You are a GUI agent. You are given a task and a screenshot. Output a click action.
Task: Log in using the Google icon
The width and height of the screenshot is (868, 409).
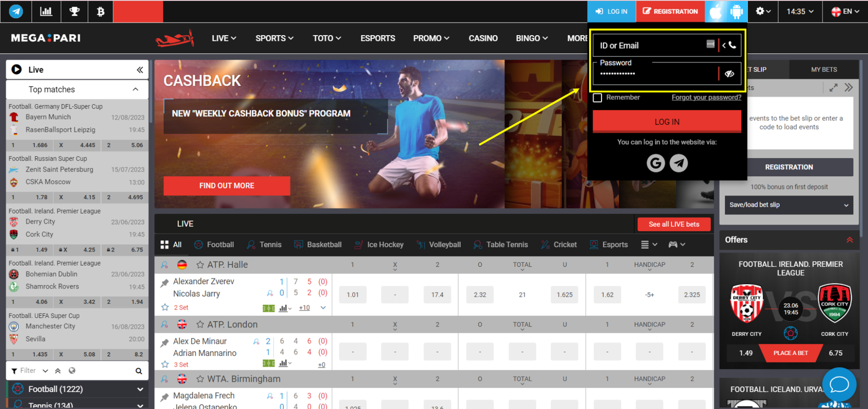pos(655,163)
